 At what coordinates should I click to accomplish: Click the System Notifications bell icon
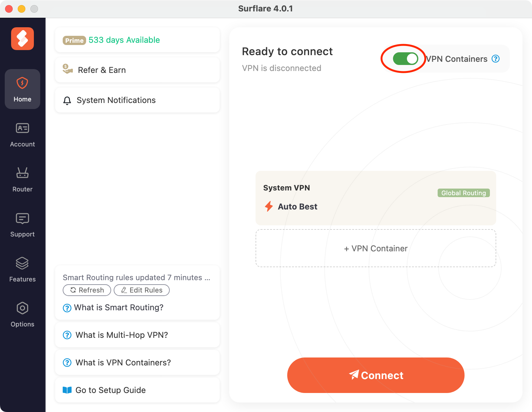point(67,100)
